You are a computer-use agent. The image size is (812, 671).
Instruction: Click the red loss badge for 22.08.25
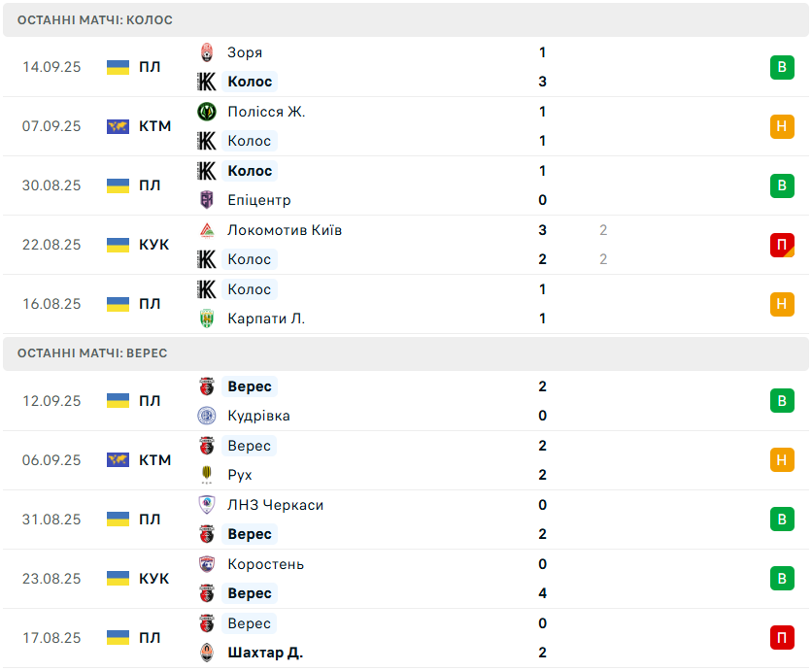click(x=782, y=245)
